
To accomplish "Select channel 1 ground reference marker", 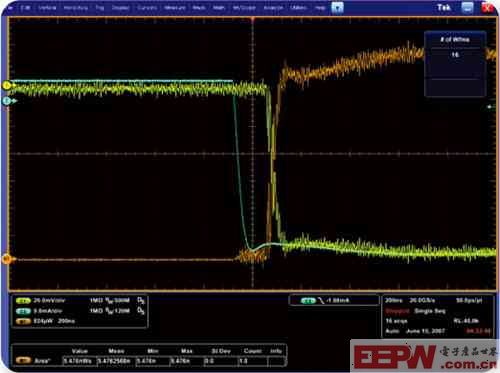I will coord(7,86).
